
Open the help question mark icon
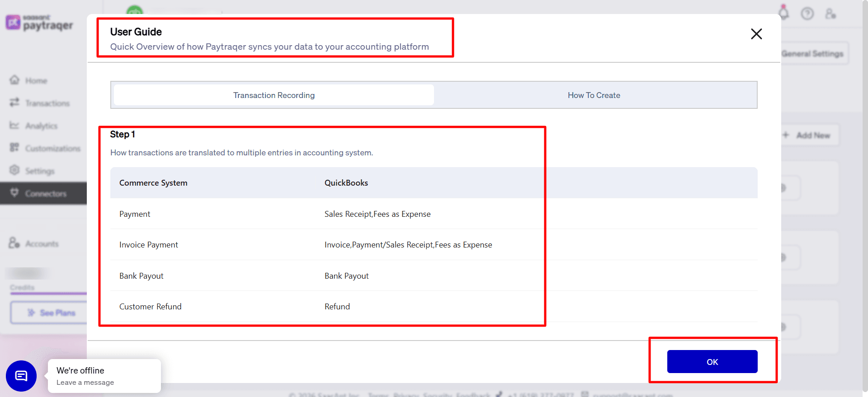[807, 14]
